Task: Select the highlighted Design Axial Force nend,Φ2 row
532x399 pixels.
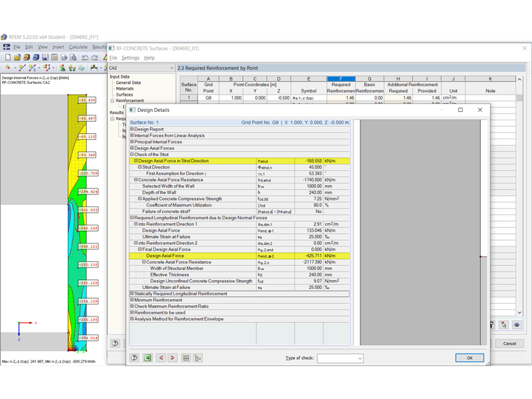Action: tap(239, 255)
